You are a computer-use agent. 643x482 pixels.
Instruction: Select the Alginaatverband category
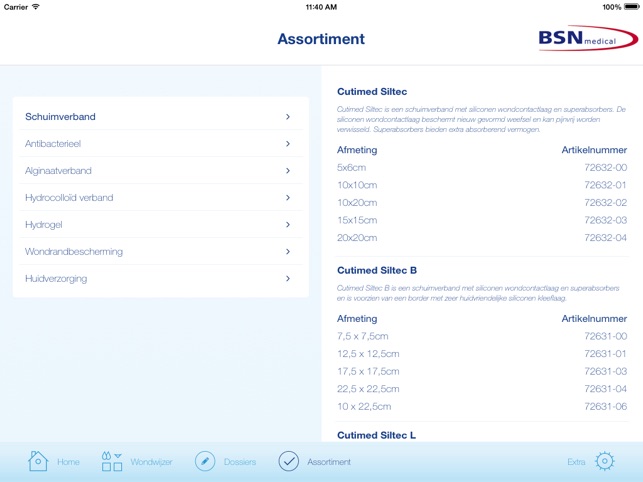click(161, 171)
